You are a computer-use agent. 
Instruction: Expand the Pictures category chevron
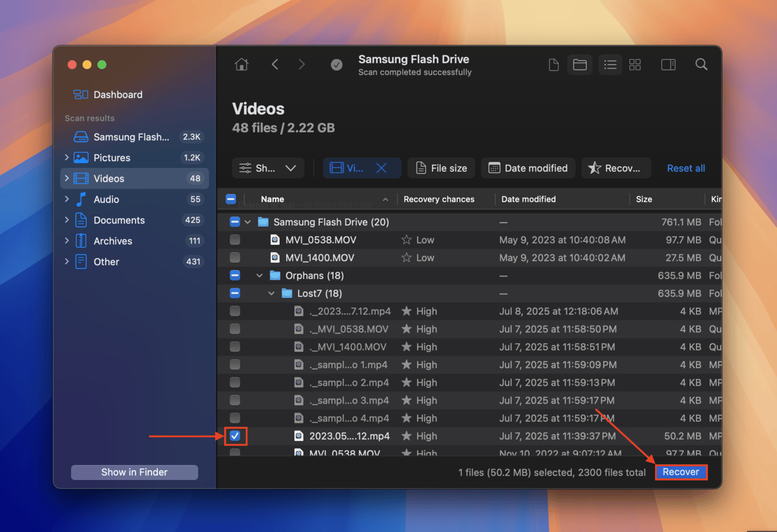point(67,158)
